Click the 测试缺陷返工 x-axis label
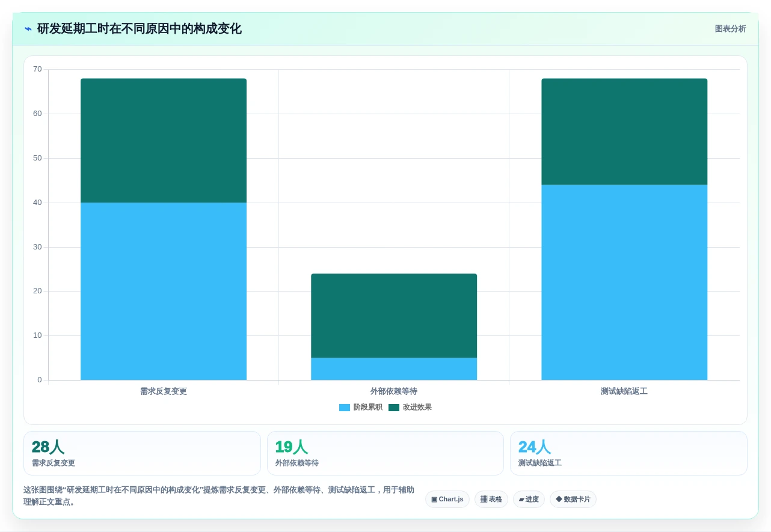This screenshot has height=532, width=771. 624,391
